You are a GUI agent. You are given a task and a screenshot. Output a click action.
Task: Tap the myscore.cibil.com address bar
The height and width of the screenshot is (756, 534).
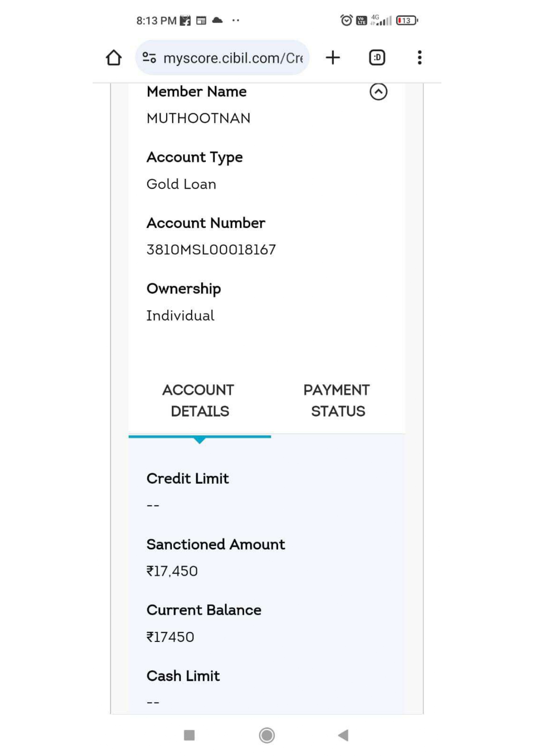point(233,58)
